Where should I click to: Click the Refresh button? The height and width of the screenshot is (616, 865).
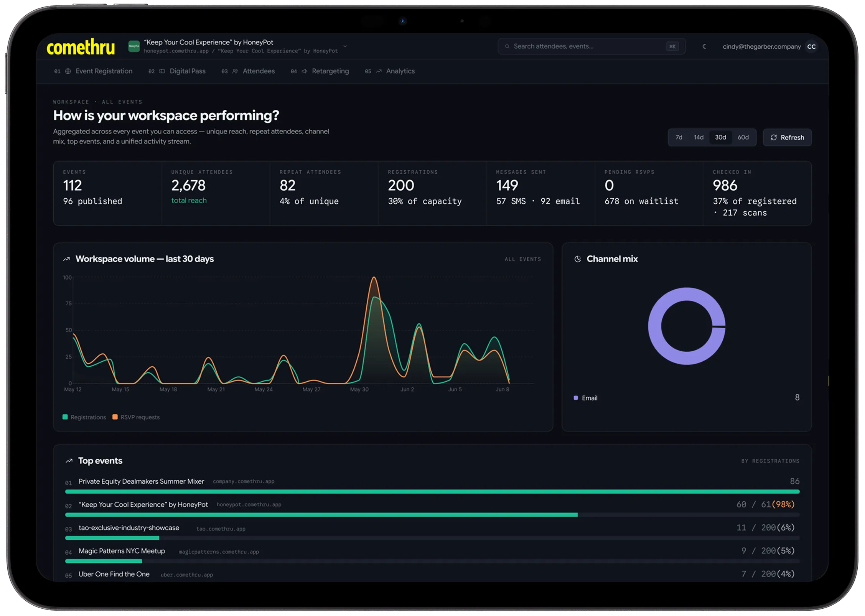tap(787, 137)
